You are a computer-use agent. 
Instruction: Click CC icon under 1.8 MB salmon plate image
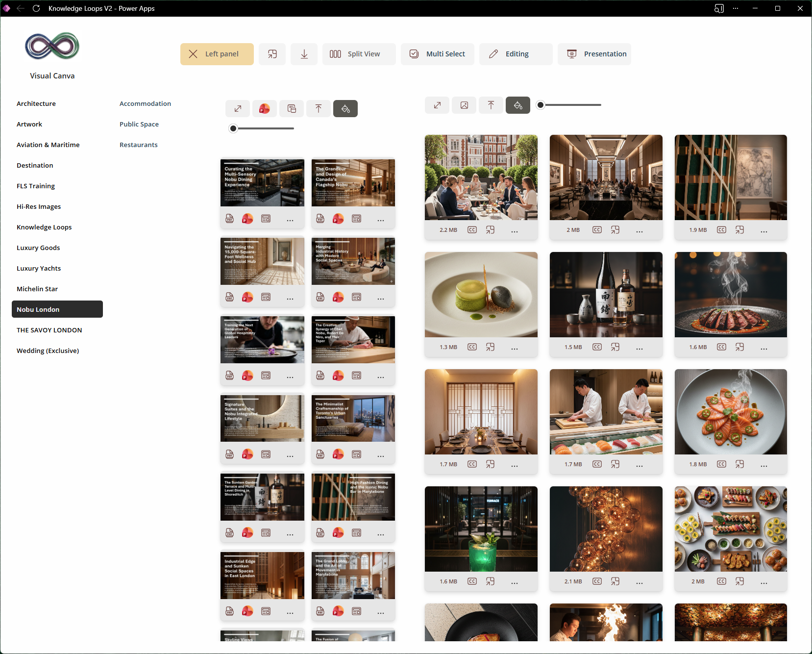[721, 464]
